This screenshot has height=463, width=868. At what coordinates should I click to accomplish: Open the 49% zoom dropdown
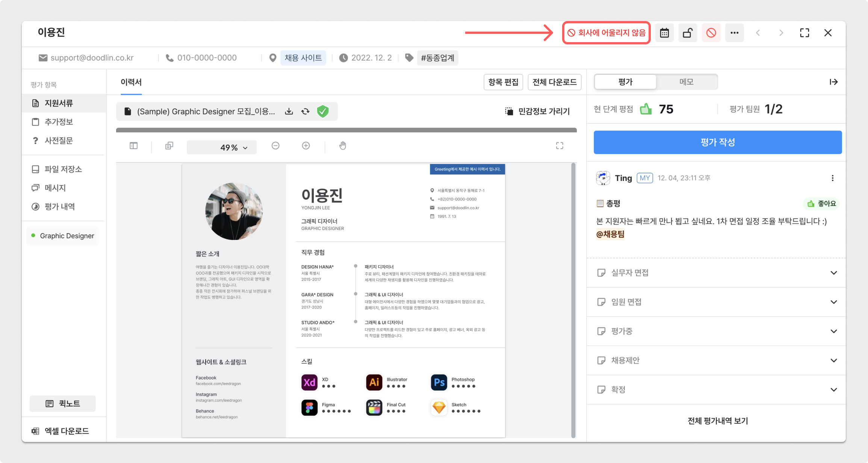(222, 147)
